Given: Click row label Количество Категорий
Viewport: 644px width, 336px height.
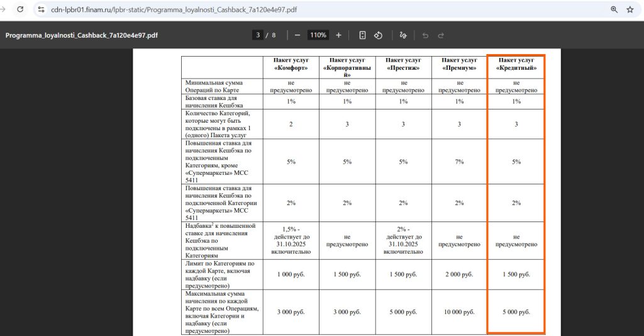Looking at the screenshot, I should 218,124.
